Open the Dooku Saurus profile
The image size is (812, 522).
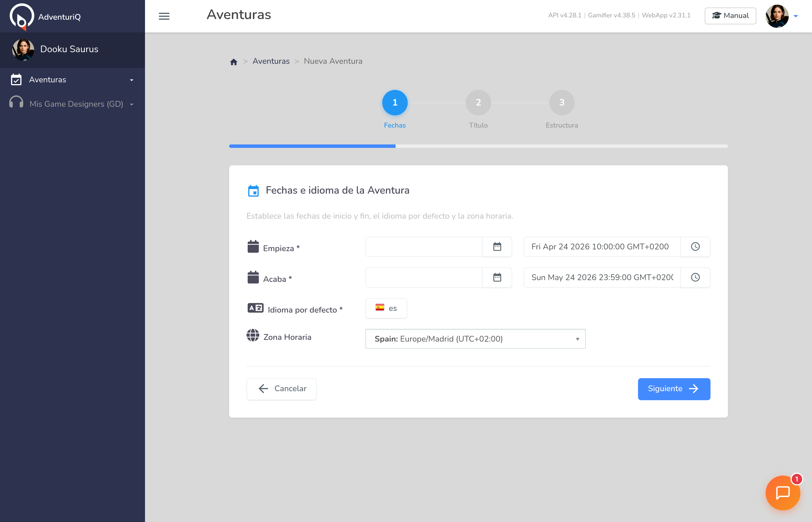point(72,50)
